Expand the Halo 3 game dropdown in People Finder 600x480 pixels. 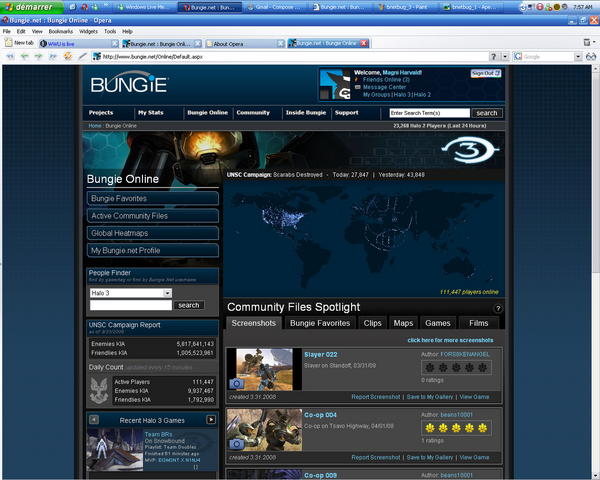[x=167, y=293]
